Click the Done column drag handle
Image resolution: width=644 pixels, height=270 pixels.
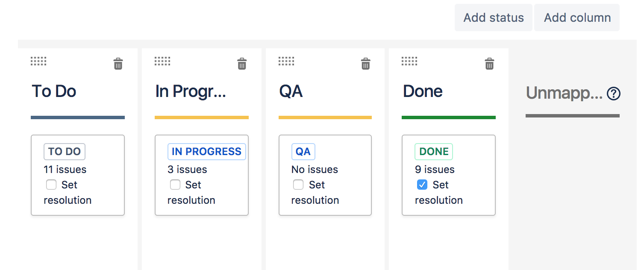[409, 61]
